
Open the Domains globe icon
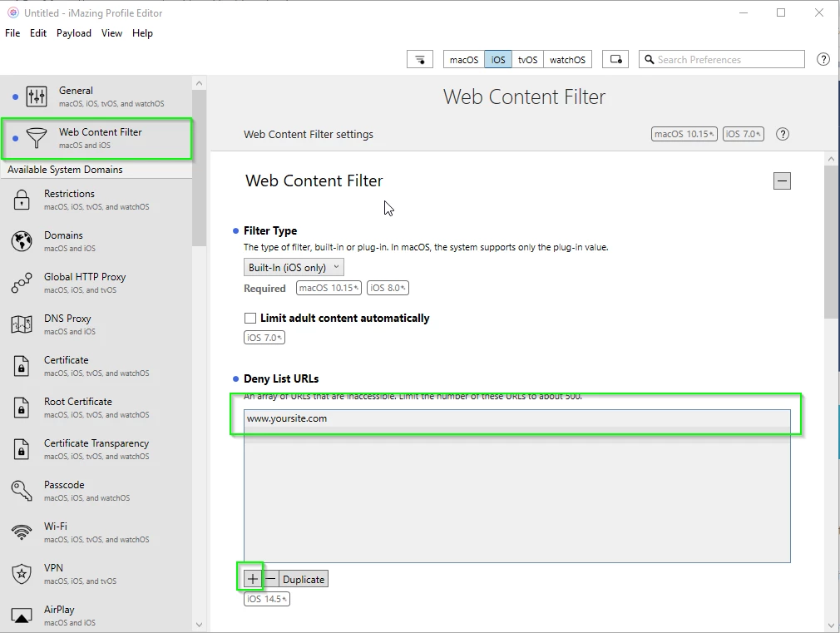point(22,241)
